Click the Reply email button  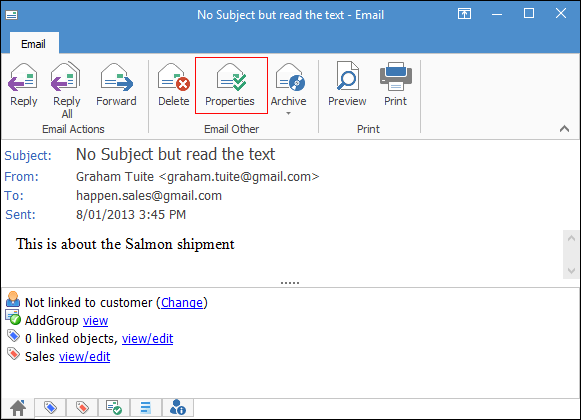pyautogui.click(x=24, y=85)
